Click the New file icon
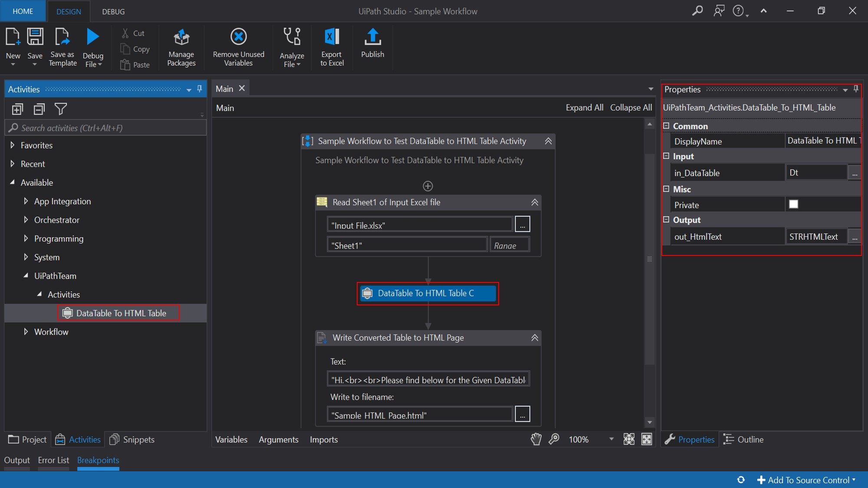868x488 pixels. tap(13, 37)
